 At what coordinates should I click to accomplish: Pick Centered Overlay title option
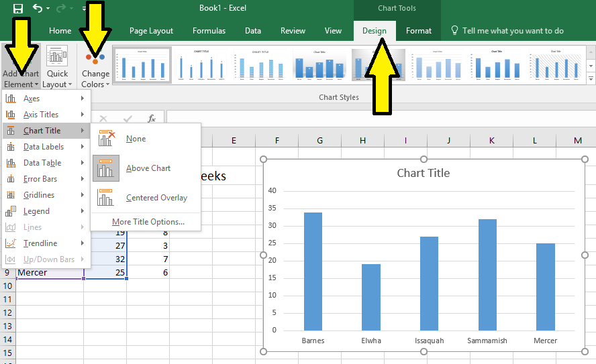[156, 198]
